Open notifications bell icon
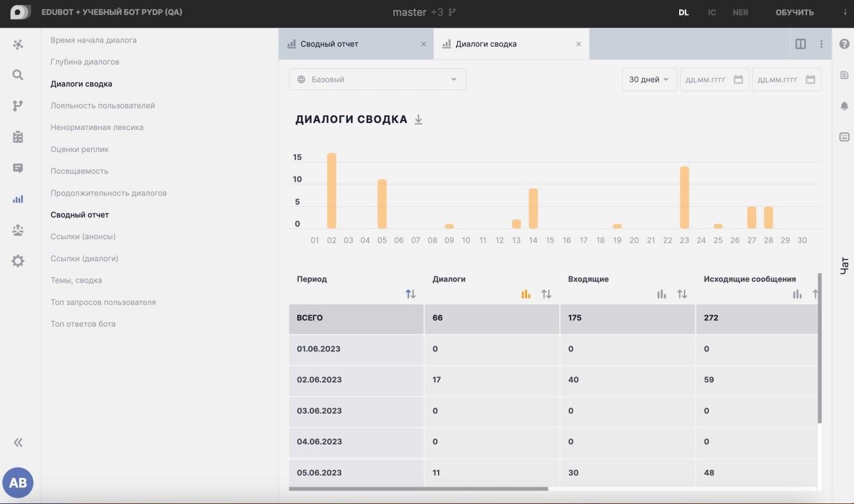This screenshot has width=854, height=504. point(844,106)
